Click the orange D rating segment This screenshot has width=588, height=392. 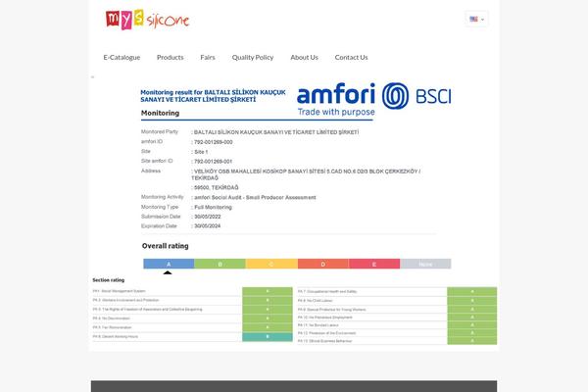tap(323, 264)
